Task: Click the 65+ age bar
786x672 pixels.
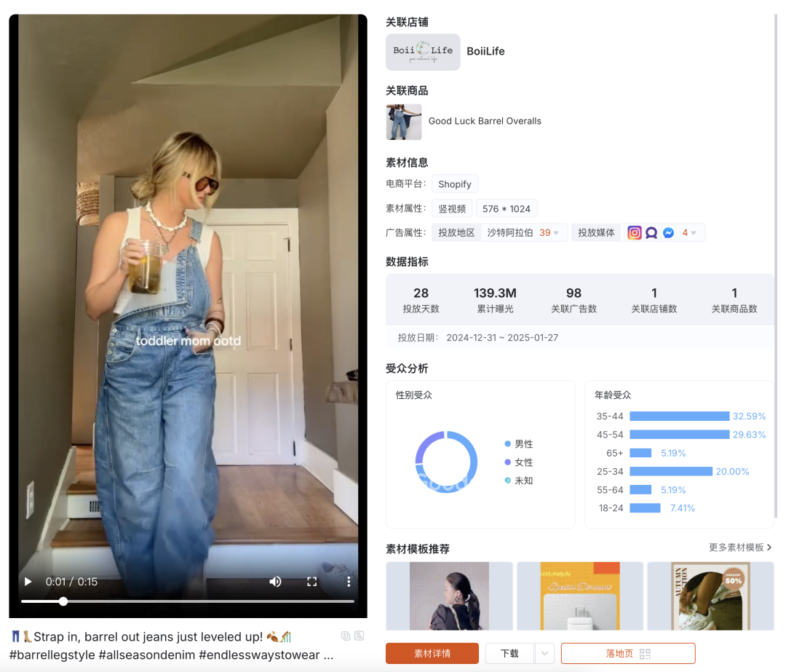Action: [x=640, y=453]
